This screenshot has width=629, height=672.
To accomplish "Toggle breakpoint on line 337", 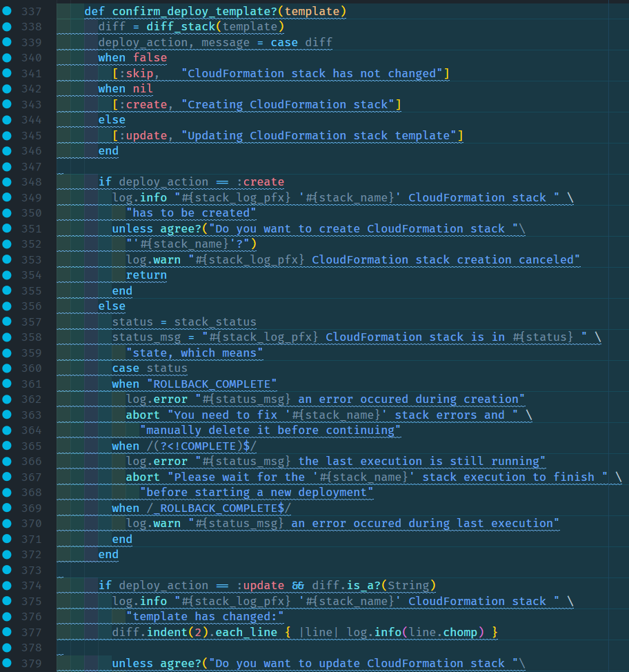I will click(7, 11).
